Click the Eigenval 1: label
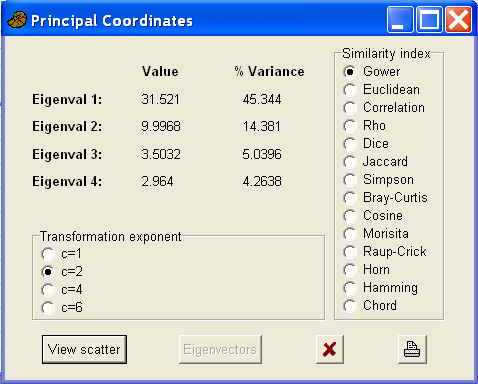The image size is (478, 384). point(67,99)
